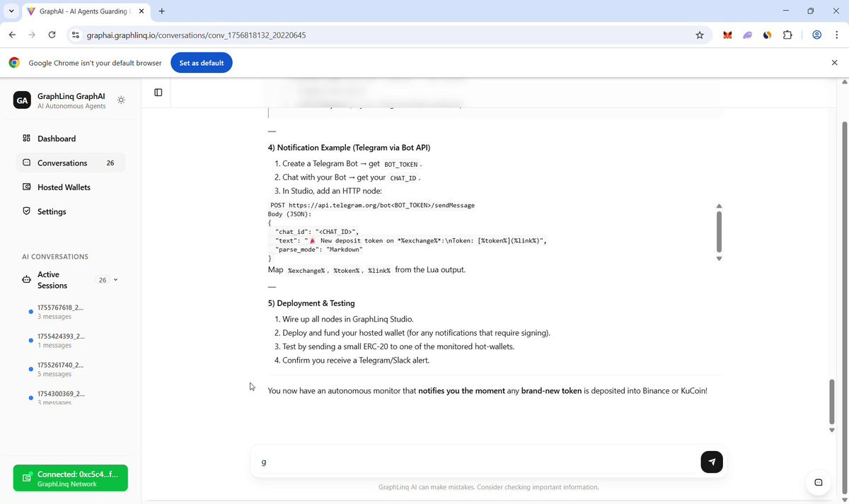Dismiss the default browser notification bar
Image resolution: width=849 pixels, height=504 pixels.
834,63
